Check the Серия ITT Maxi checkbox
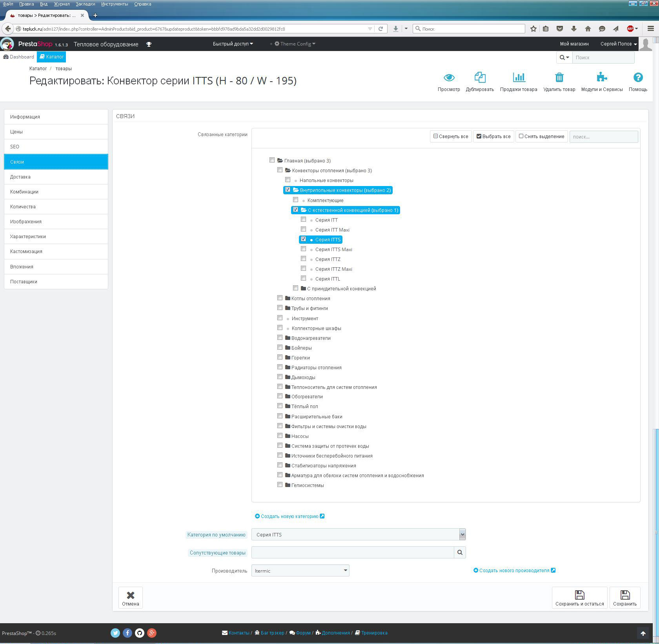Image resolution: width=659 pixels, height=644 pixels. coord(303,229)
